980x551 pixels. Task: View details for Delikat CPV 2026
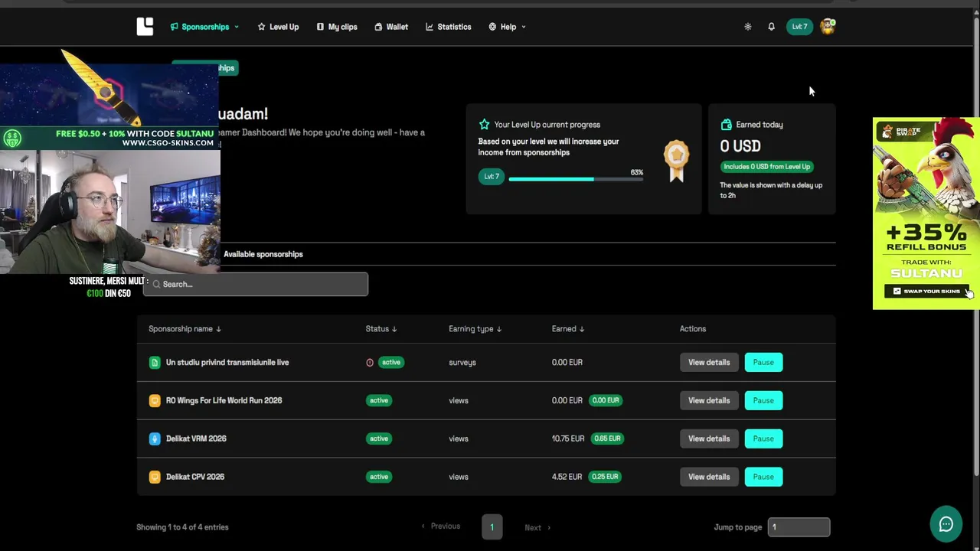(709, 477)
